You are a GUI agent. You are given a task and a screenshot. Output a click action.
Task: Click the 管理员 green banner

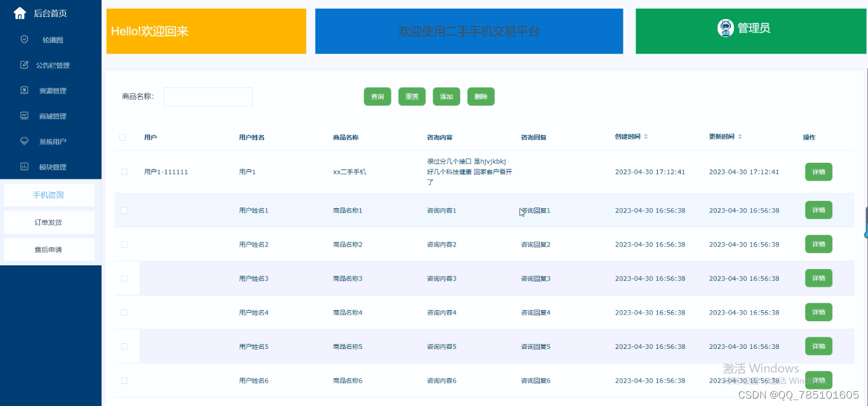tap(752, 31)
